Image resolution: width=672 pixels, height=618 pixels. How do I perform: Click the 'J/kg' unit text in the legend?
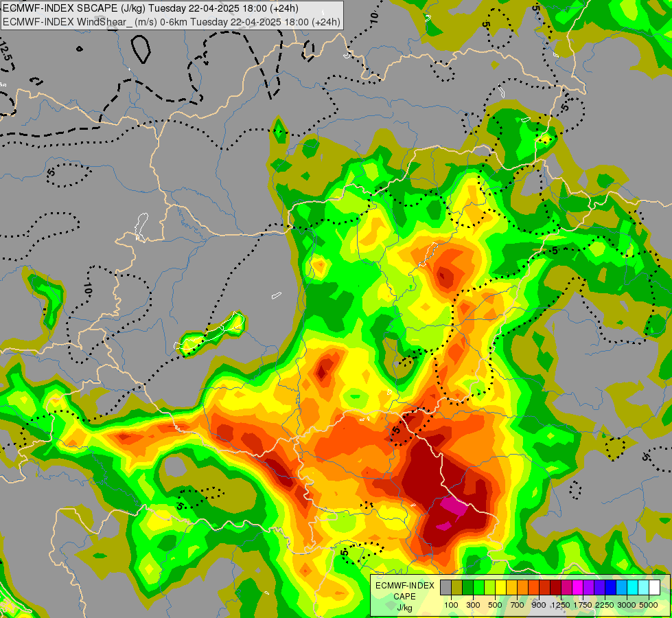click(x=404, y=608)
